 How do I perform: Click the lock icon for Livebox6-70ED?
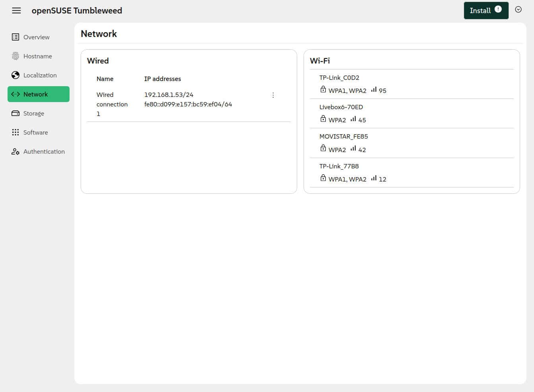323,119
